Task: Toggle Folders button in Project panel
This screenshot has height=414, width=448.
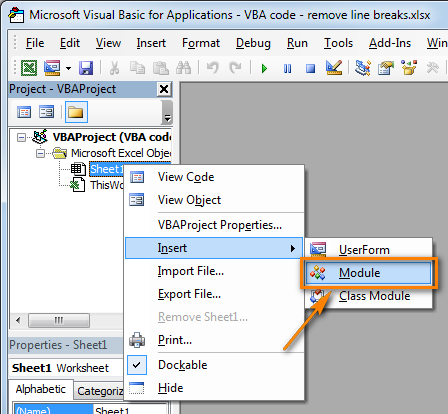Action: 76,112
